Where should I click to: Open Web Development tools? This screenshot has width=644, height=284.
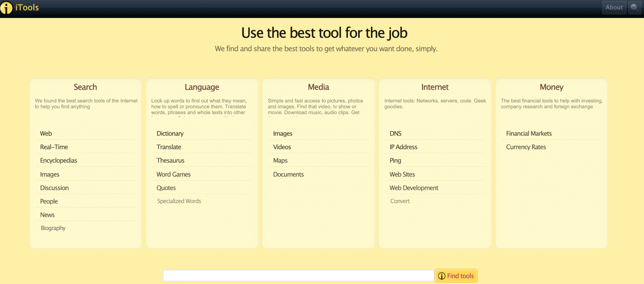click(x=414, y=188)
